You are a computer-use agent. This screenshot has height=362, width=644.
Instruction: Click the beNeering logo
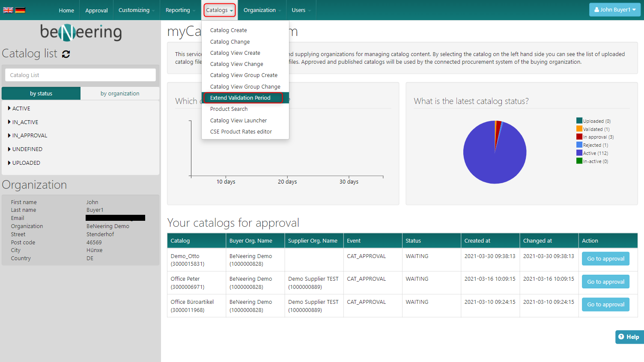(x=80, y=33)
